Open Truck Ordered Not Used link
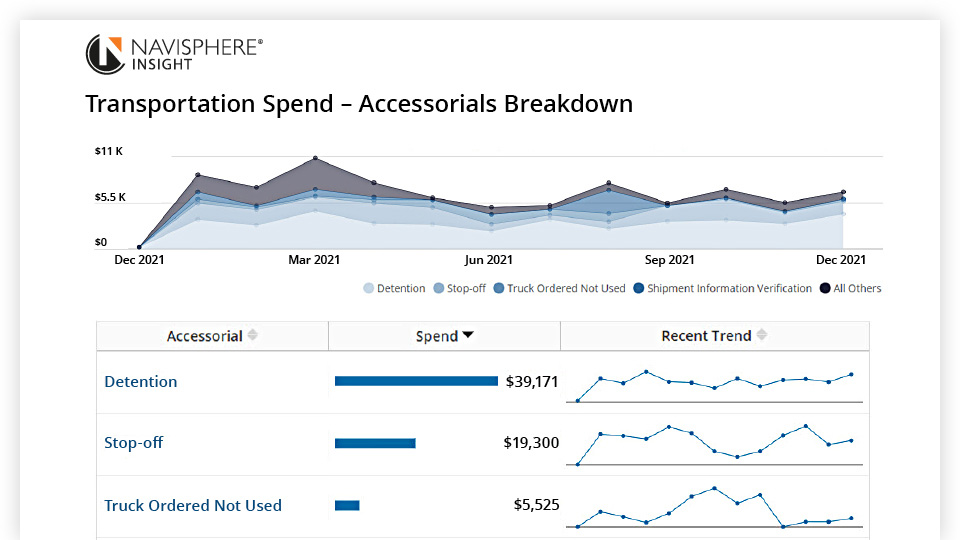Viewport: 960px width, 540px height. (x=193, y=505)
